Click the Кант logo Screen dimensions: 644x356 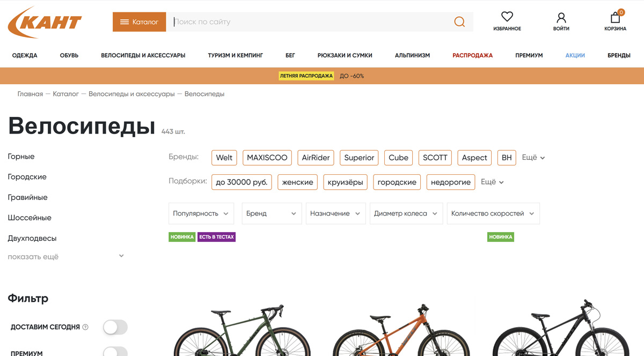tap(45, 22)
